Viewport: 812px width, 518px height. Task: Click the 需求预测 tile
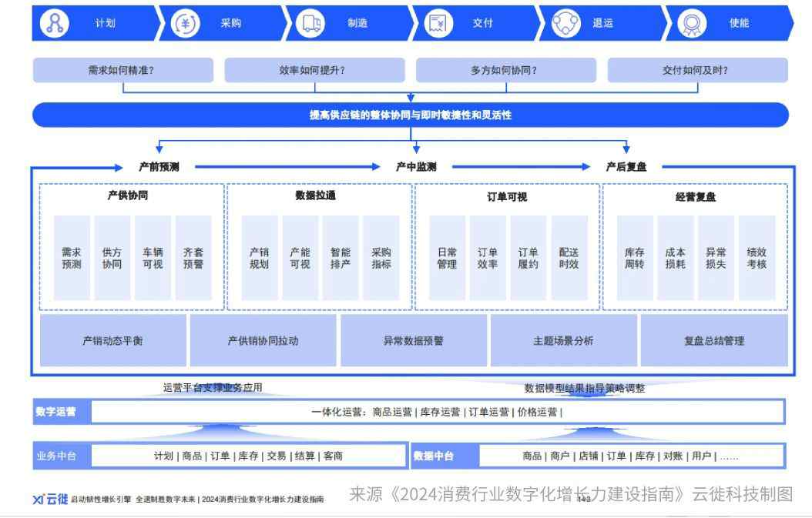[x=72, y=259]
